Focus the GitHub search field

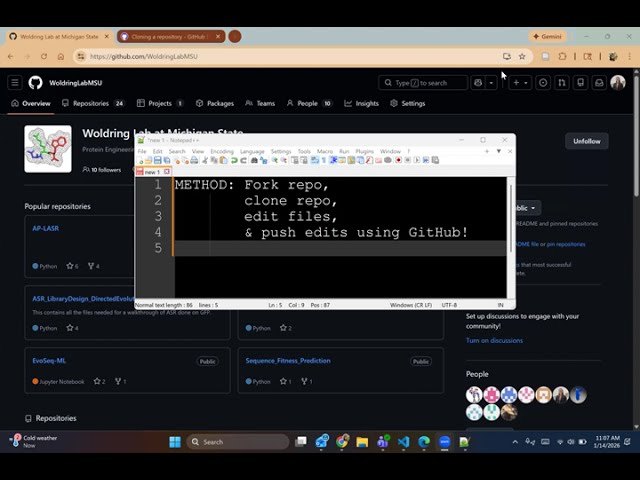click(x=423, y=83)
